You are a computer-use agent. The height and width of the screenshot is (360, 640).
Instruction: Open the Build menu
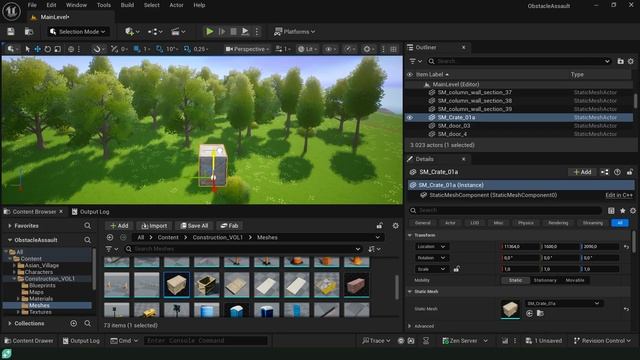click(x=127, y=5)
